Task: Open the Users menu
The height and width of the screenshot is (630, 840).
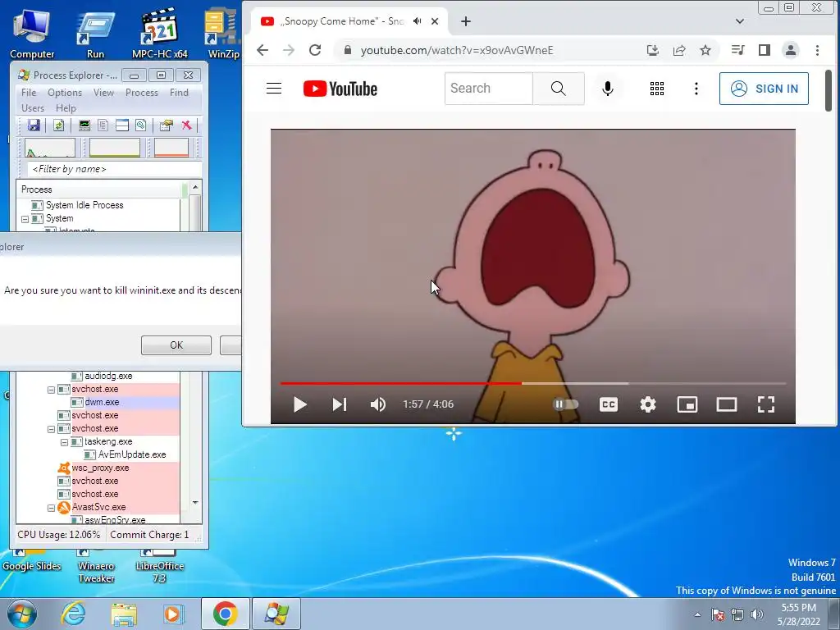Action: [33, 108]
